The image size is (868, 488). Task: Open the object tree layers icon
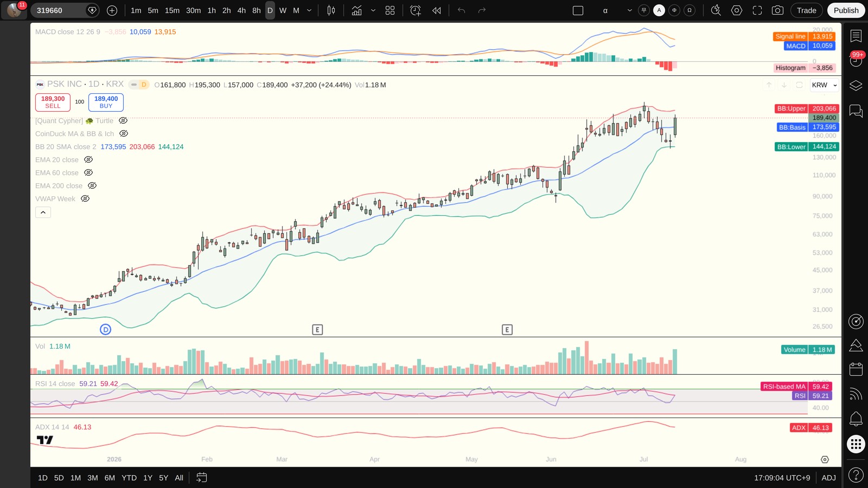[856, 86]
